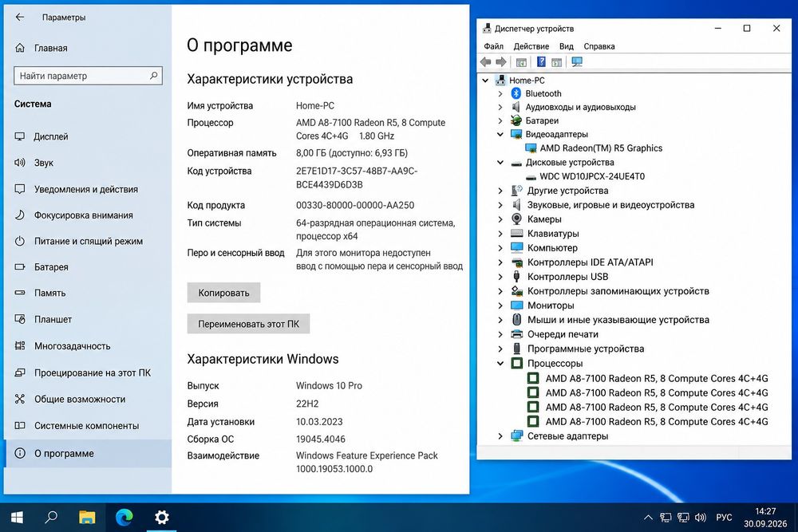Collapse the Процессоры node

500,363
